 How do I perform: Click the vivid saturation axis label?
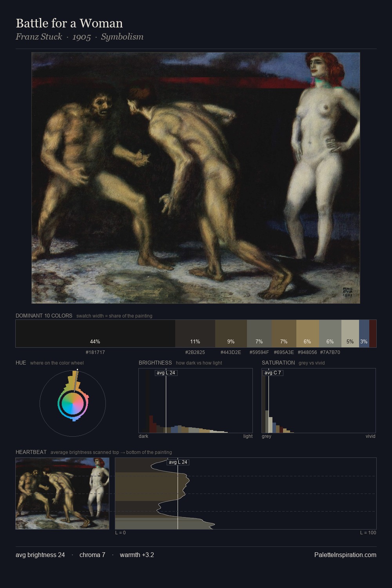370,436
